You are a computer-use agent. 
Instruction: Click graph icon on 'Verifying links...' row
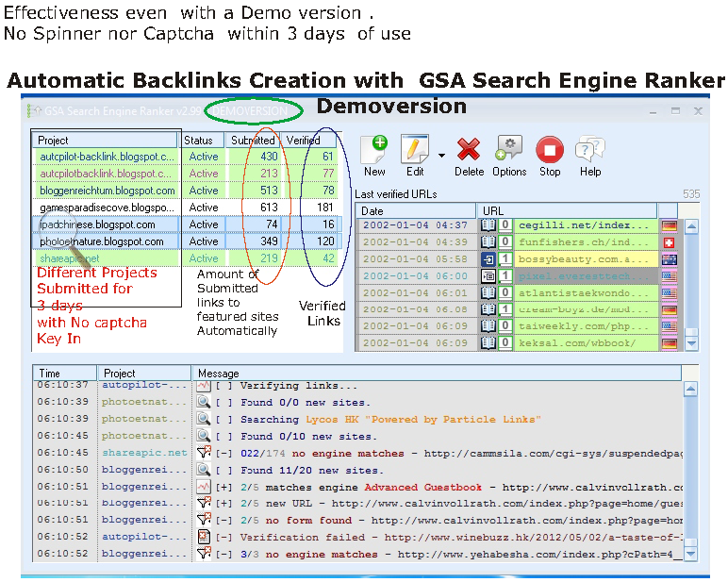point(204,386)
